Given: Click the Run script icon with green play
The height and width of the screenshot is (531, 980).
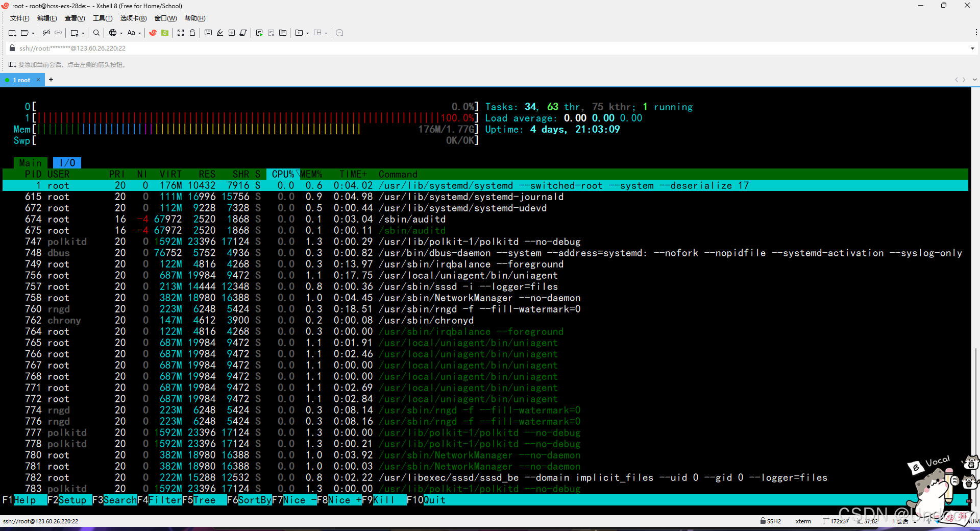Looking at the screenshot, I should 259,33.
